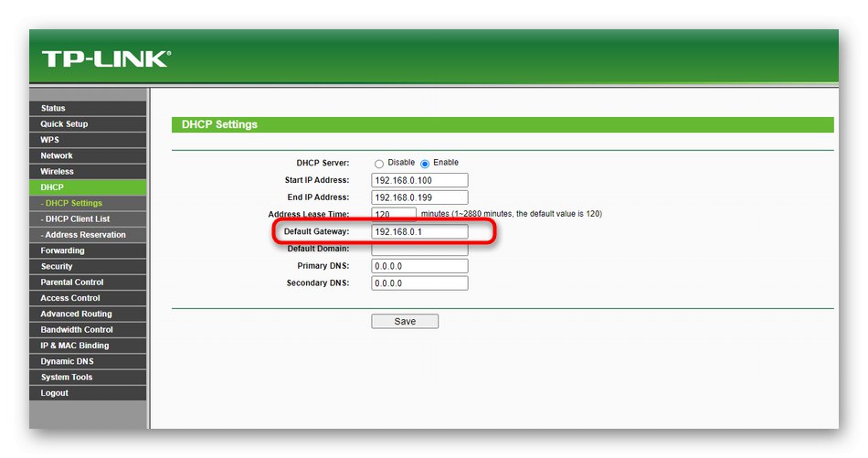
Task: Click the lease time hint text
Action: point(512,214)
